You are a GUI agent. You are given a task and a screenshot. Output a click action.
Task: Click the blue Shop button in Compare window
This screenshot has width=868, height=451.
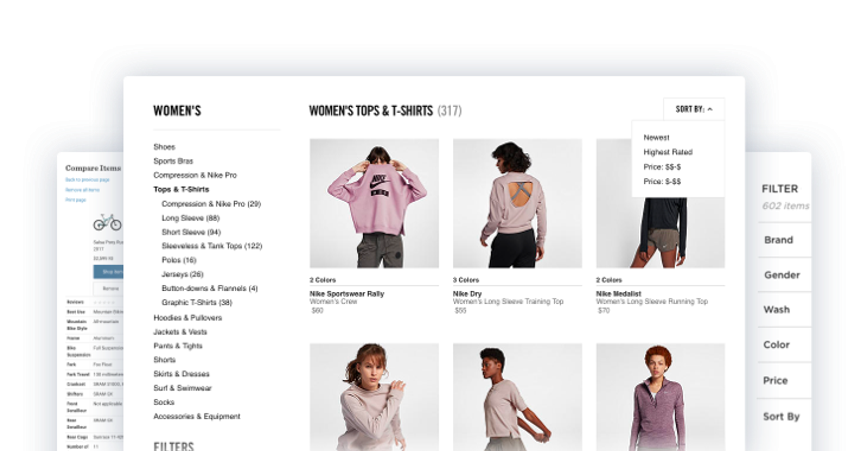[108, 272]
